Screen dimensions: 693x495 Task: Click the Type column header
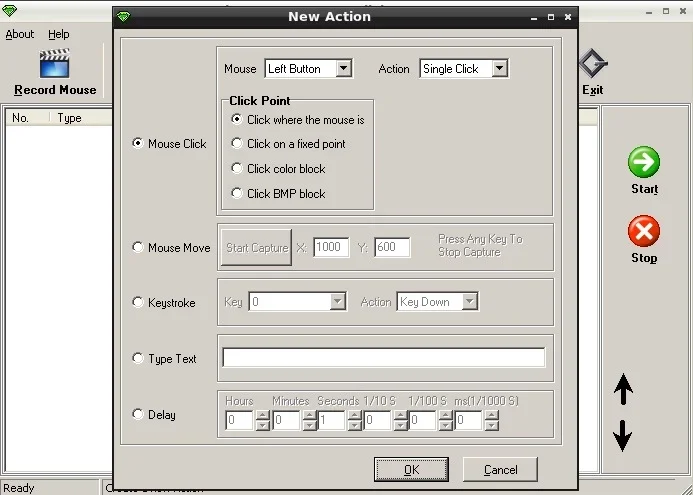click(x=81, y=118)
